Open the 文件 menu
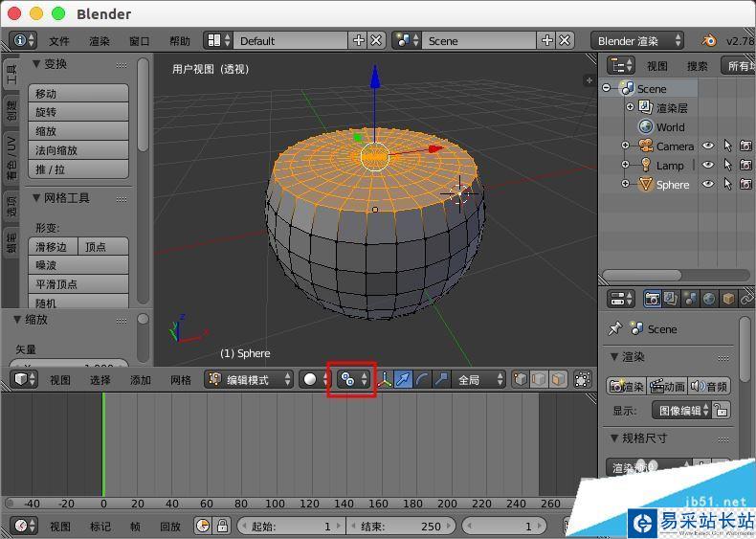The image size is (756, 539). click(59, 41)
